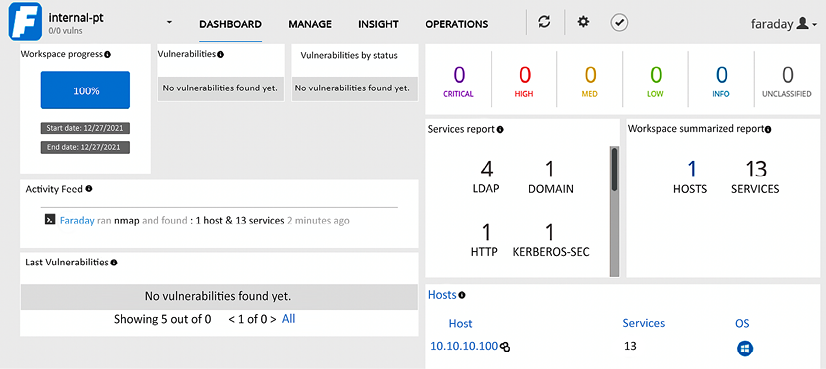Click host services count 13
This screenshot has width=826, height=369.
click(630, 346)
